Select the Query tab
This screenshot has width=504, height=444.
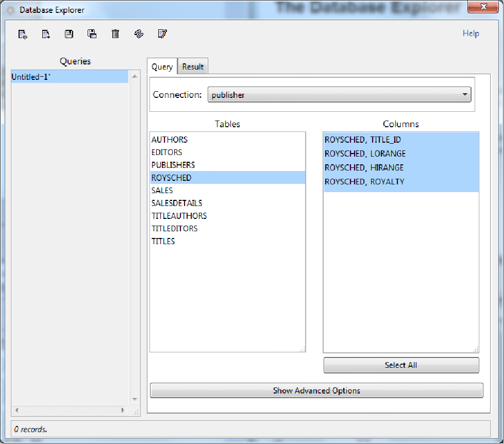click(162, 67)
